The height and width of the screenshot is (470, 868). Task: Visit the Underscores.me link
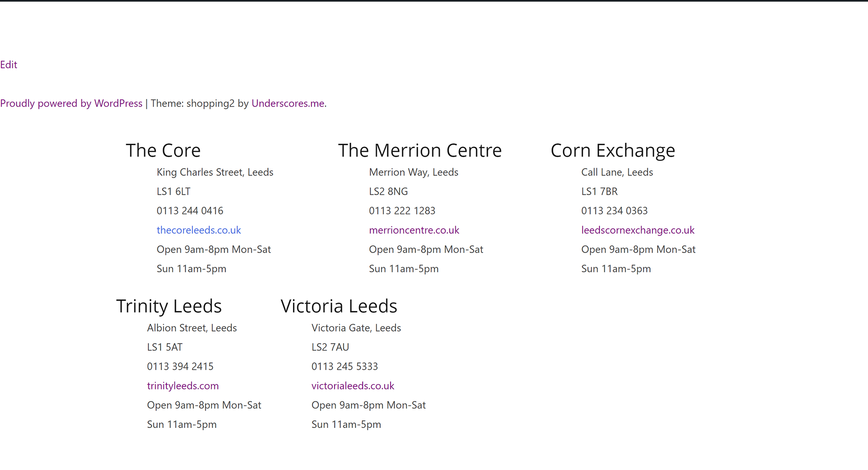[288, 103]
